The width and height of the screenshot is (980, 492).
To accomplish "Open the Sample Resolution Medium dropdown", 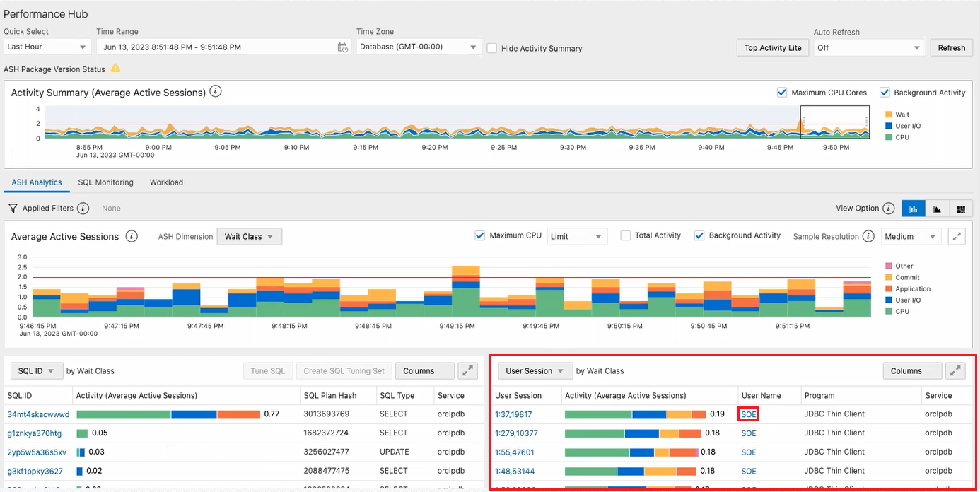I will click(911, 236).
